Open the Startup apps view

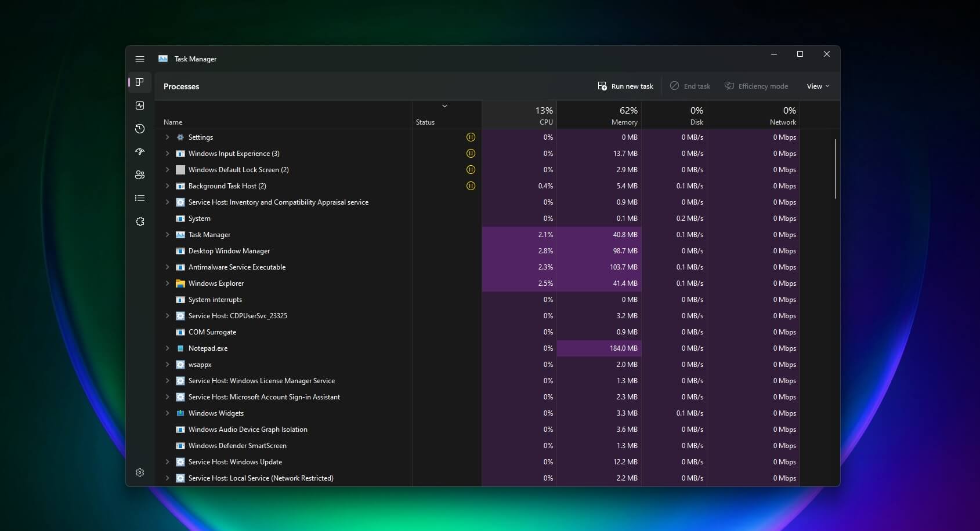point(139,152)
